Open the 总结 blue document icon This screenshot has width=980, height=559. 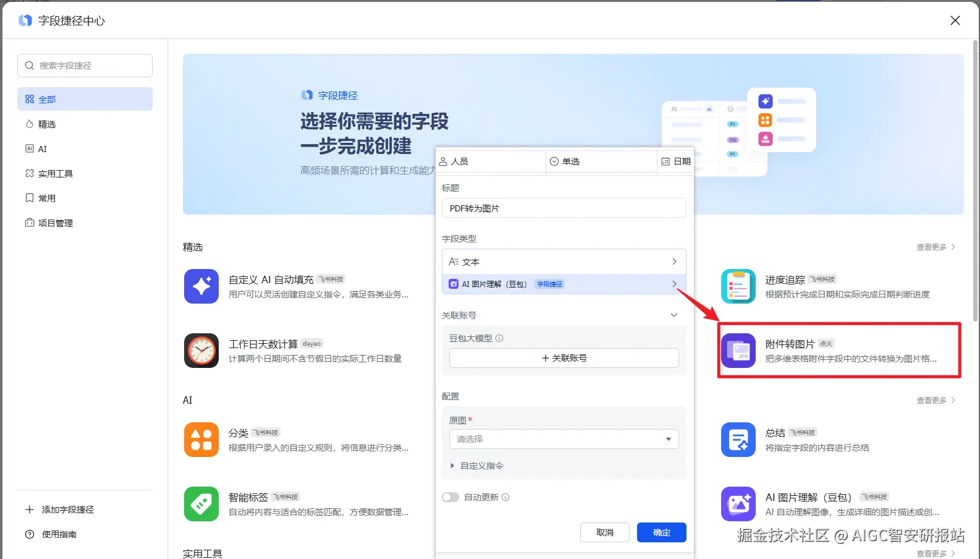coord(738,440)
